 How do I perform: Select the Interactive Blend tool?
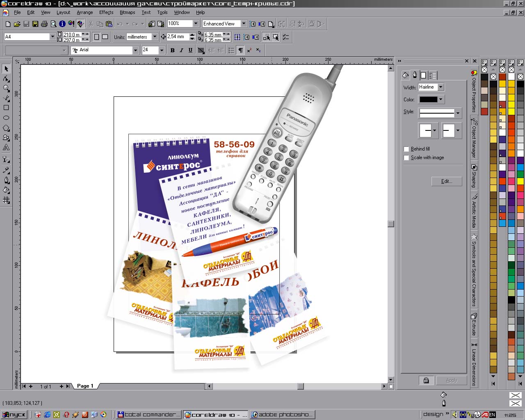(6, 159)
